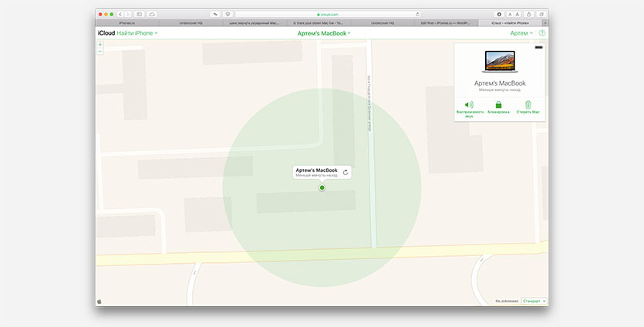644x327 pixels.
Task: Select the iCloud «Найти iPhone» tab
Action: (x=511, y=23)
